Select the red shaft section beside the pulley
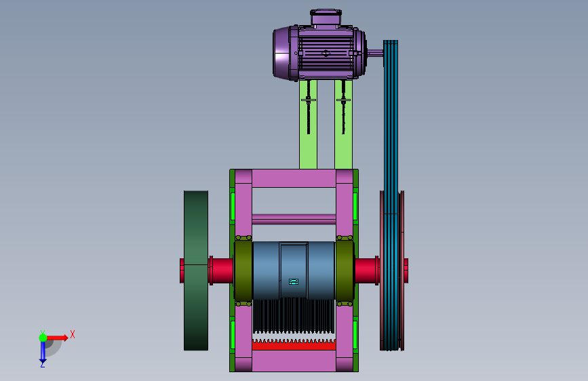 (366, 270)
